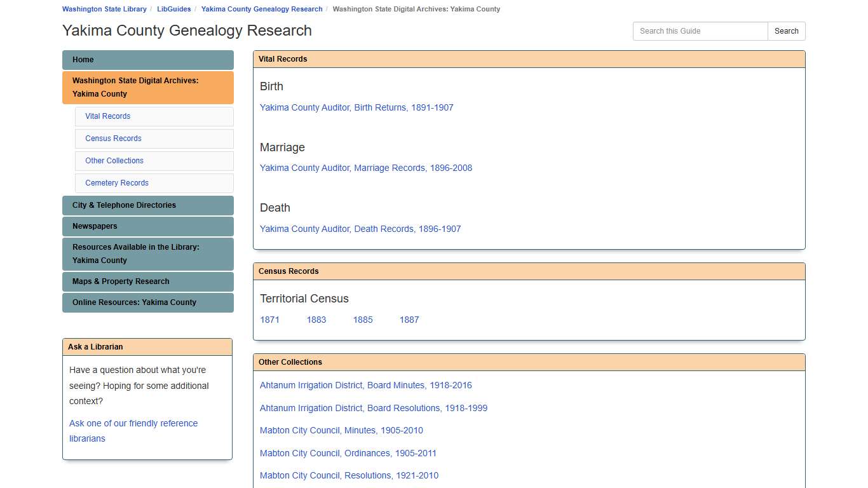This screenshot has height=488, width=868.
Task: Open Yakima County Birth Returns 1891-1907
Action: pos(356,107)
